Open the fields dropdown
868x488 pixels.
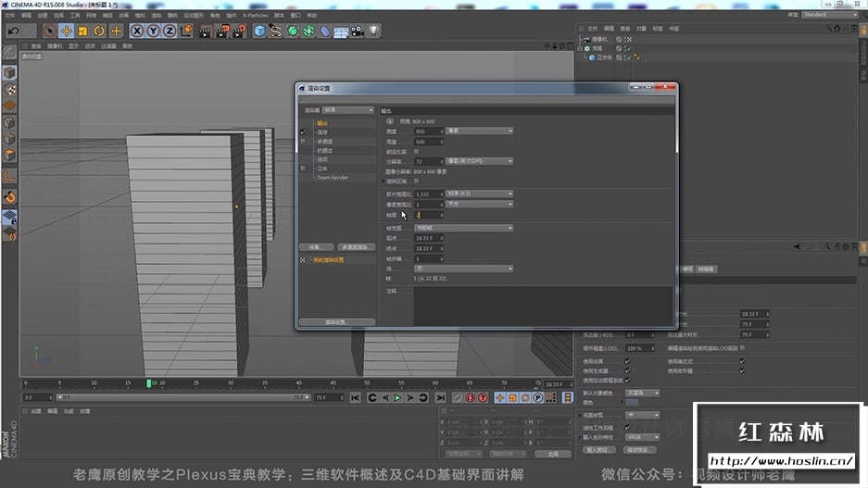coord(464,269)
